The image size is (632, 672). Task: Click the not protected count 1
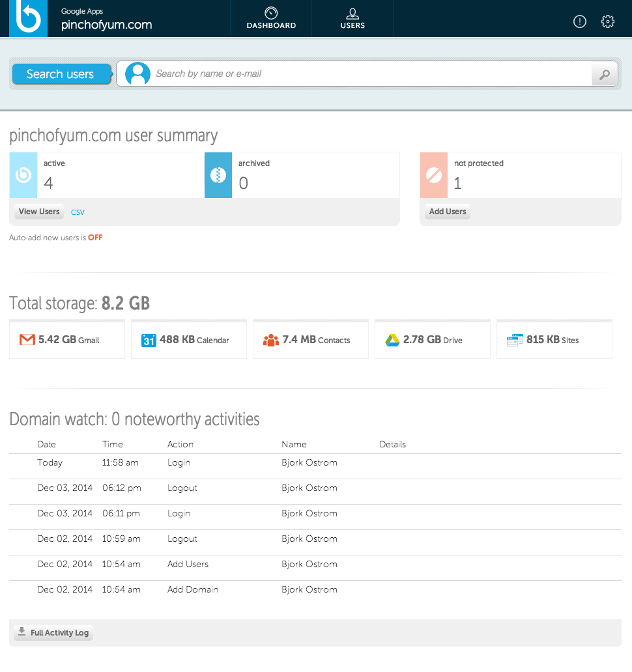click(457, 184)
